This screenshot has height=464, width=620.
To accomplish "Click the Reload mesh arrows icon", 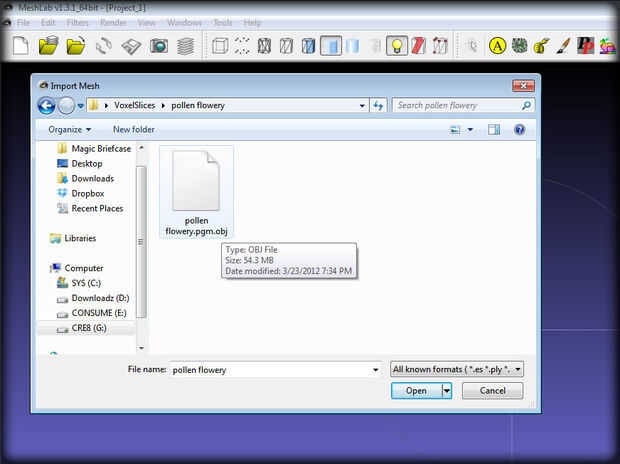I will tap(104, 46).
